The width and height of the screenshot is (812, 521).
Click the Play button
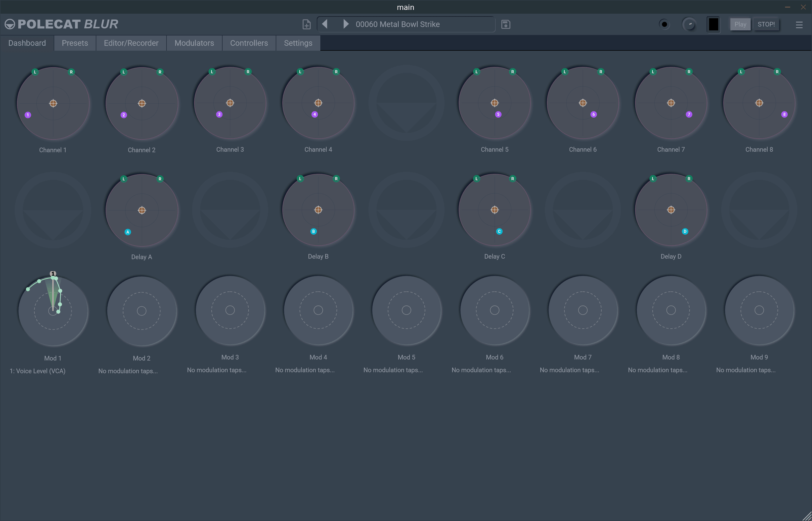pyautogui.click(x=740, y=24)
